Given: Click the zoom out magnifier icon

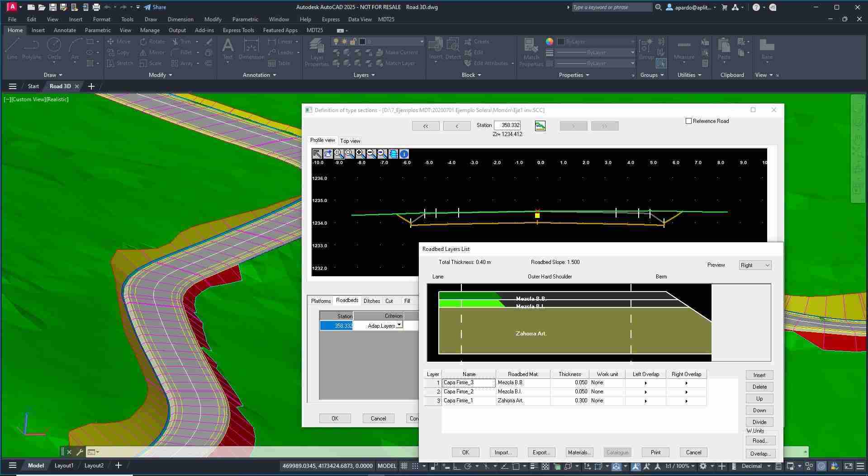Looking at the screenshot, I should click(x=371, y=154).
